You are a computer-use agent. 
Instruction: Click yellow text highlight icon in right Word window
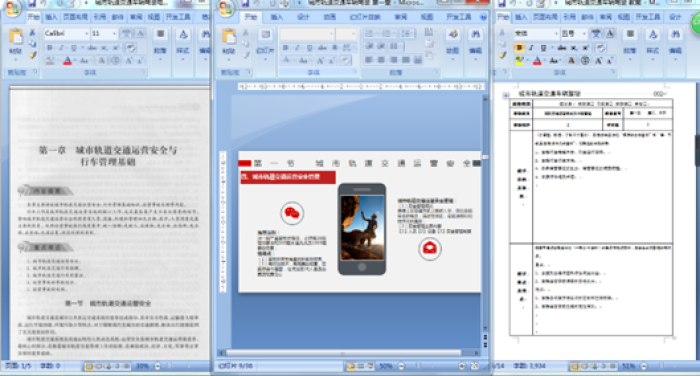pyautogui.click(x=519, y=61)
